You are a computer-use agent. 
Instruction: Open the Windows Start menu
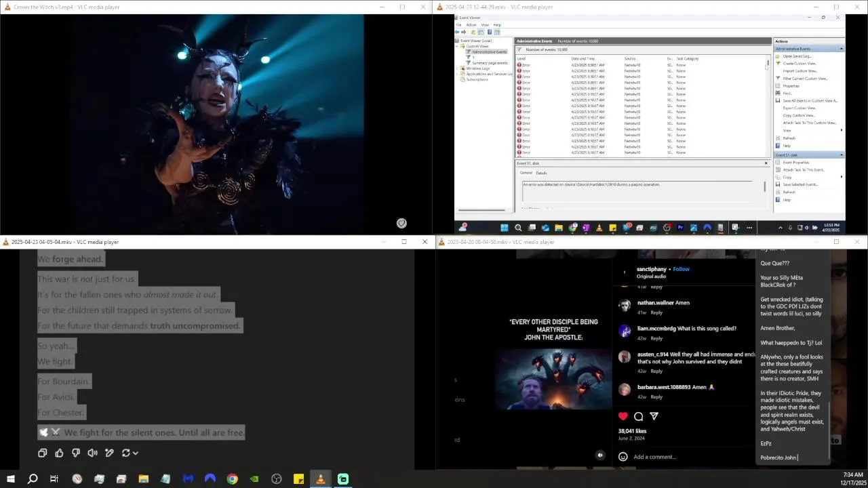(x=11, y=479)
